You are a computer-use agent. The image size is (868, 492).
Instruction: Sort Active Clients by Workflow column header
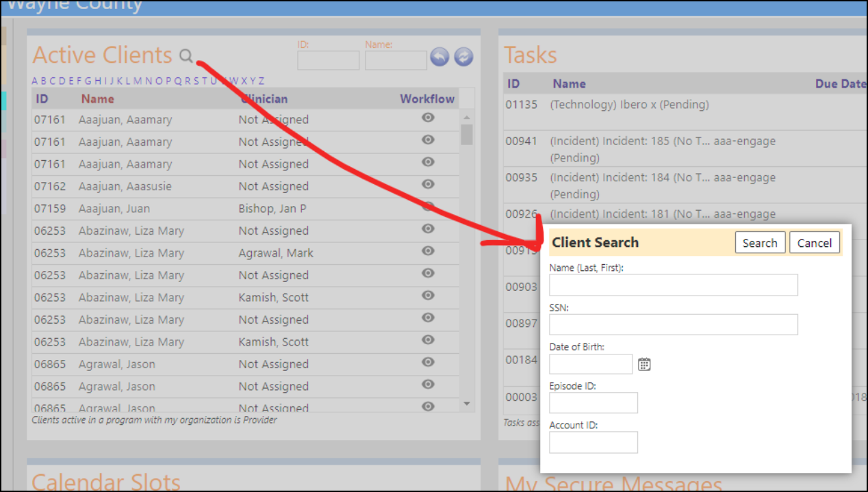point(427,99)
